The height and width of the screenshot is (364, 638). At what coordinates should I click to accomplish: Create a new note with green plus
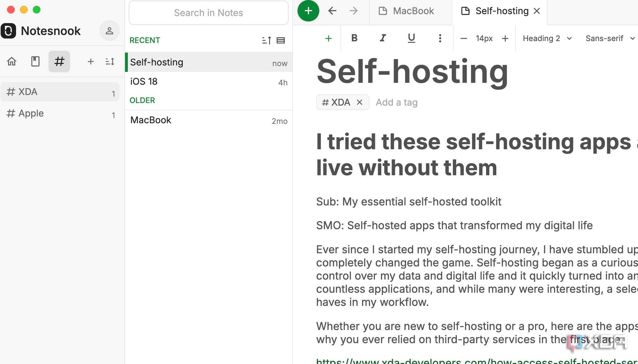pyautogui.click(x=308, y=11)
